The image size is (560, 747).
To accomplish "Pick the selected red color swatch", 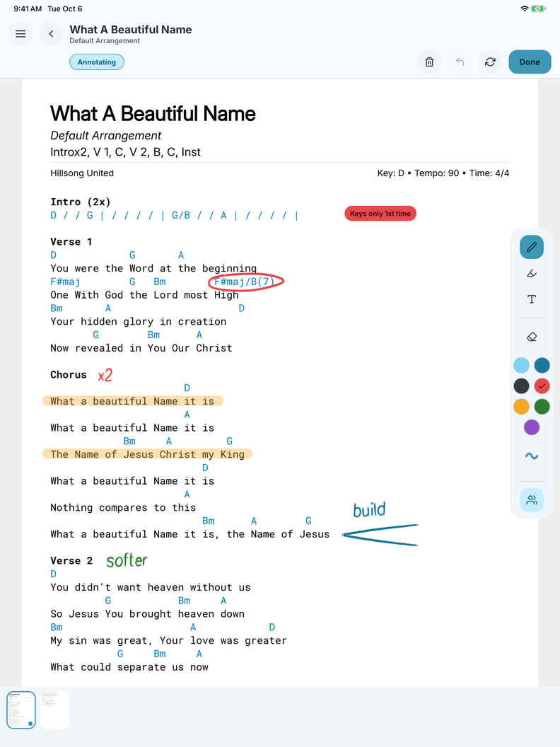I will click(542, 386).
